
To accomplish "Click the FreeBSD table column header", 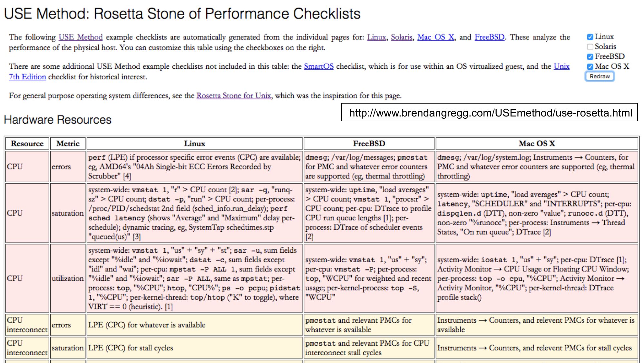I will coord(369,144).
